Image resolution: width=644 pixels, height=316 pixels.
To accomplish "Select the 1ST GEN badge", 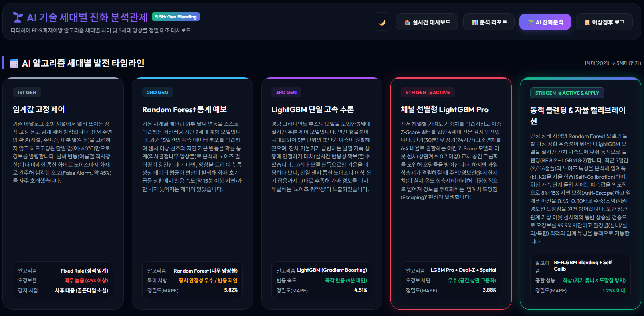I will tap(27, 93).
